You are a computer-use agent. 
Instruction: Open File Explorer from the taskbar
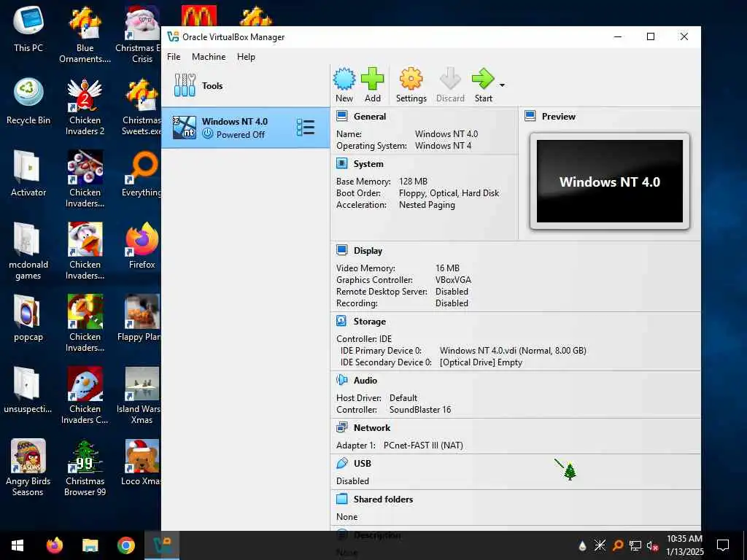[90, 545]
